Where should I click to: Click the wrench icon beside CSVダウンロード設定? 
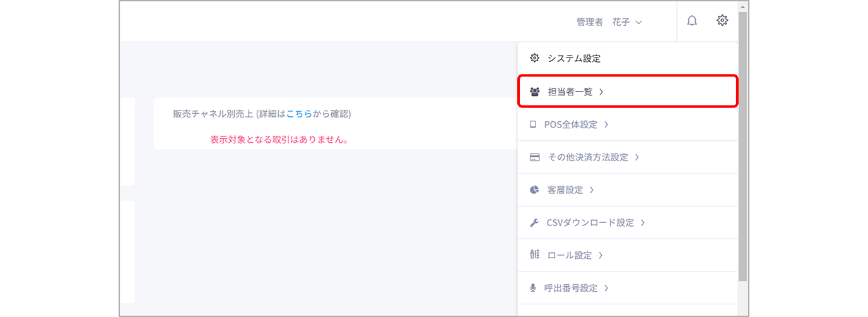click(x=534, y=223)
